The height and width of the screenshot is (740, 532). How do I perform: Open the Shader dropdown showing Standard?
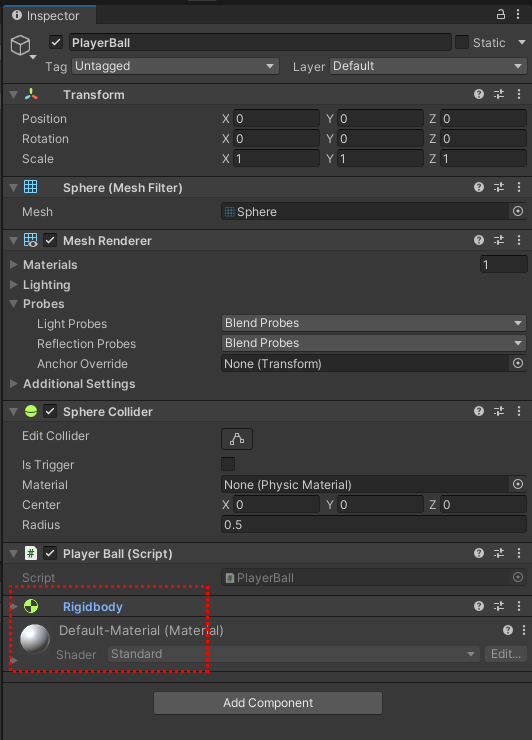click(x=293, y=654)
